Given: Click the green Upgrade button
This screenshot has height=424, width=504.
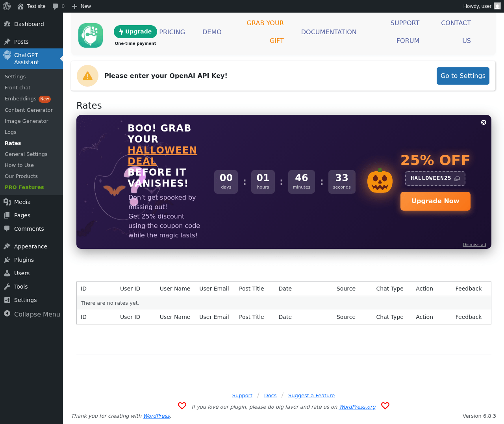Looking at the screenshot, I should point(135,32).
